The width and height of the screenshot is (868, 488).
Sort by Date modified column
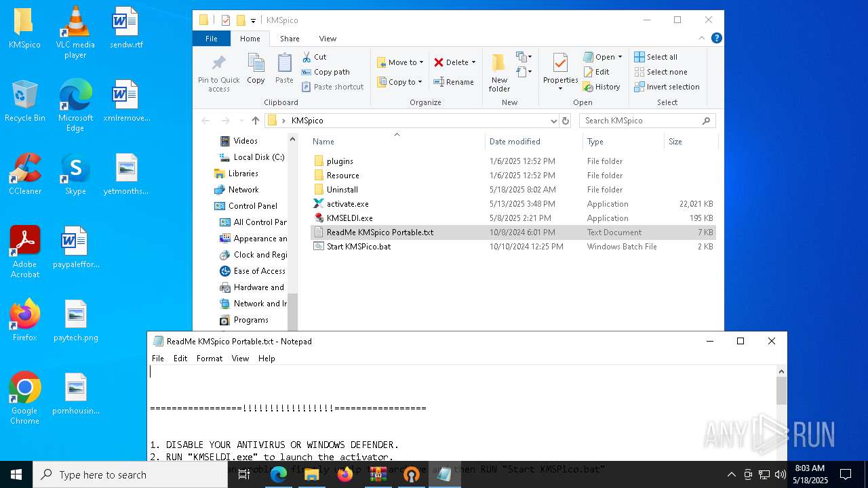click(534, 142)
